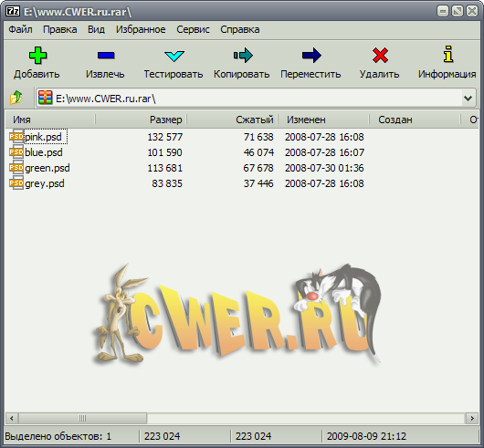Close the 7-Zip window
Screen dimensions: 484x448
tap(472, 12)
